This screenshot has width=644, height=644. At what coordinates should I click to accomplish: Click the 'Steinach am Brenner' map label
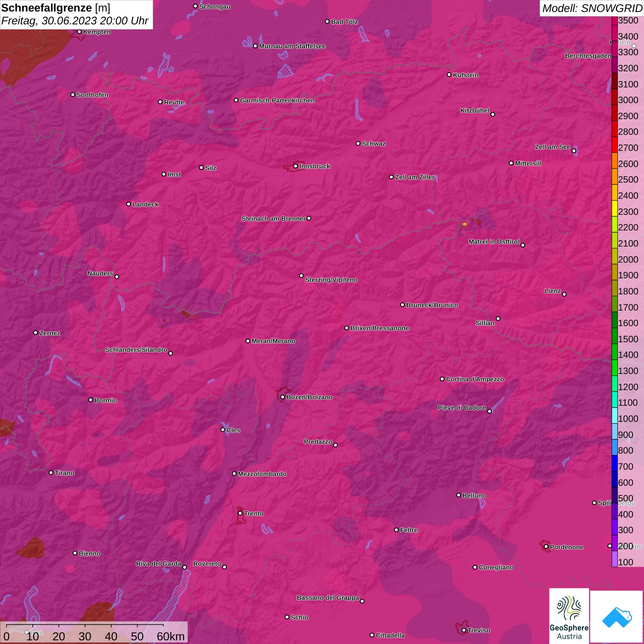(x=274, y=218)
